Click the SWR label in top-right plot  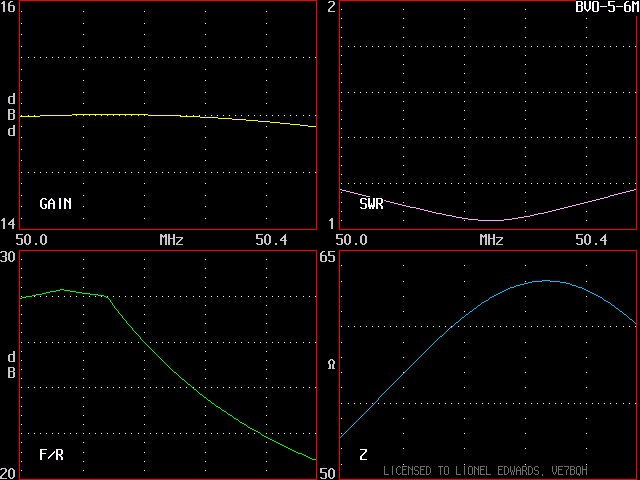371,204
